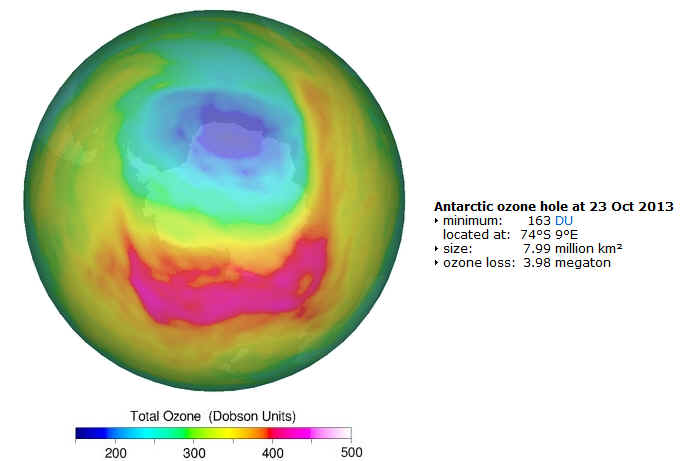Click the size value 7.99 million km²
The width and height of the screenshot is (683, 461).
coord(573,248)
